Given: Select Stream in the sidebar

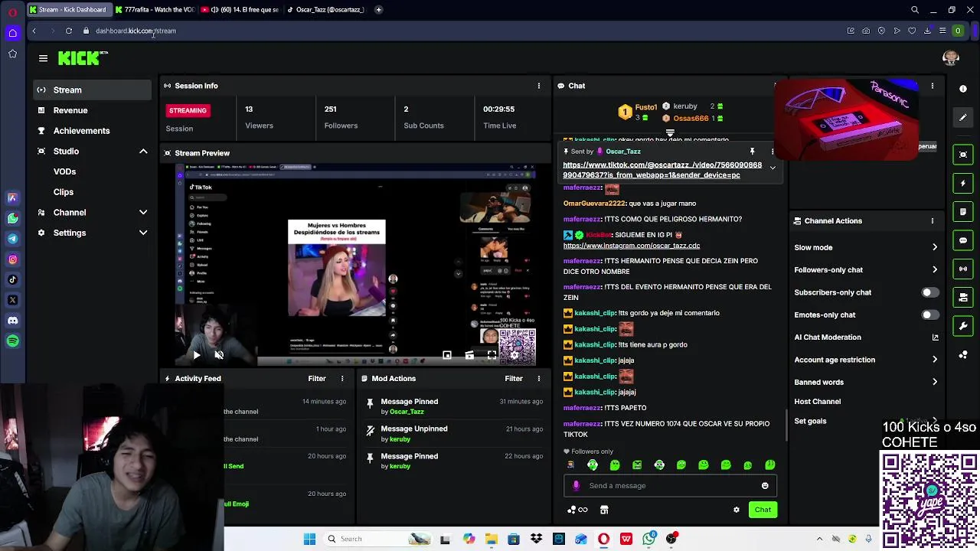Looking at the screenshot, I should pos(93,90).
